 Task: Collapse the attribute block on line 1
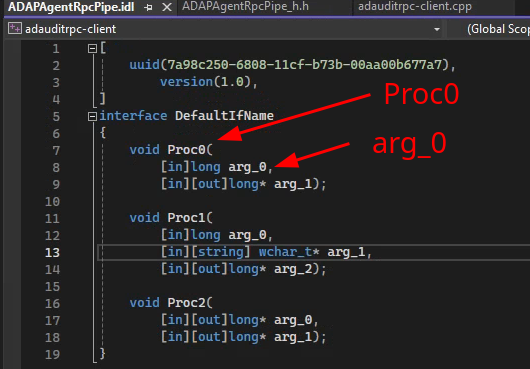(x=92, y=49)
